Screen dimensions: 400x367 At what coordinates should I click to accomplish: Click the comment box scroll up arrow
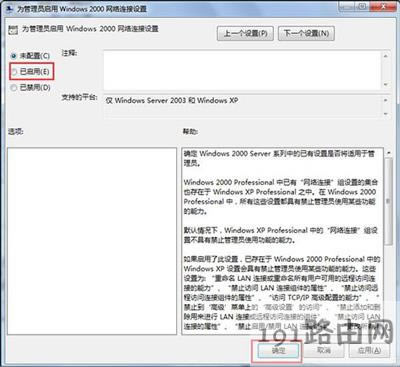click(386, 56)
